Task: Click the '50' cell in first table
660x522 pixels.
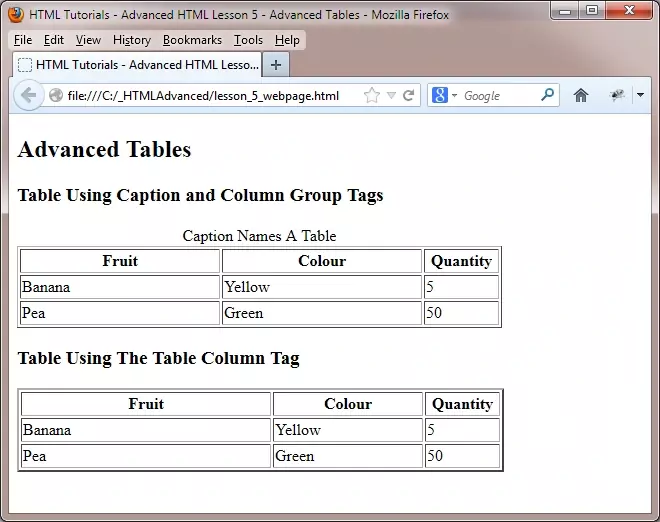Action: point(461,313)
